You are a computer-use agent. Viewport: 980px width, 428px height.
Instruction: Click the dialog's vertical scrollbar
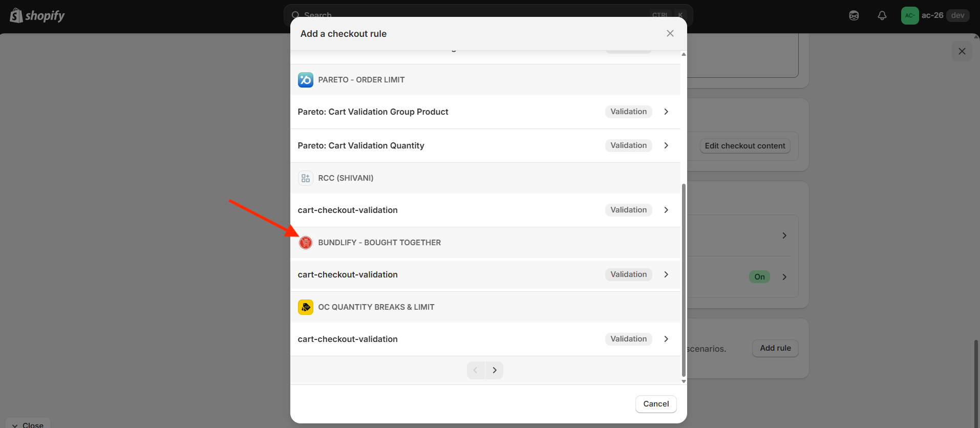click(x=684, y=281)
